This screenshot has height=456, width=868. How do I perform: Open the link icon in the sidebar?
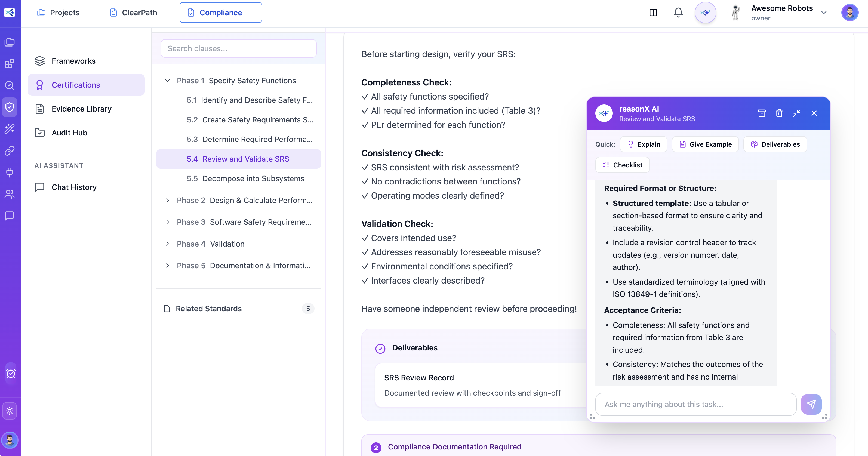pyautogui.click(x=10, y=151)
